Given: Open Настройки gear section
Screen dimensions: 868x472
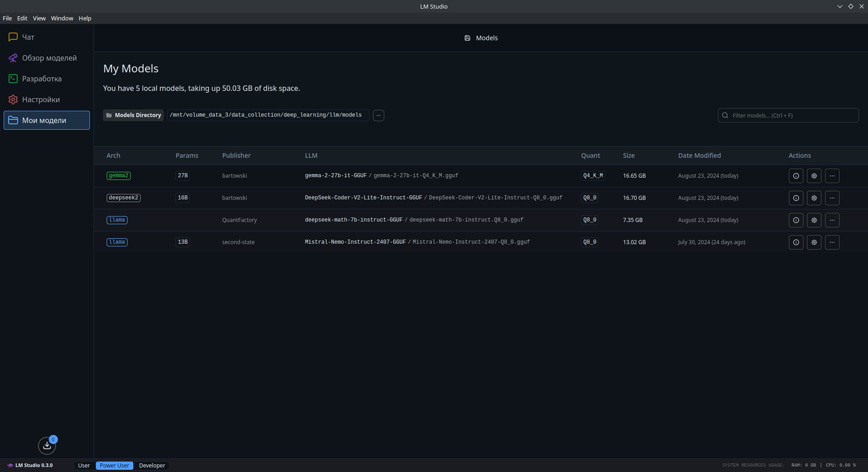Looking at the screenshot, I should coord(47,99).
